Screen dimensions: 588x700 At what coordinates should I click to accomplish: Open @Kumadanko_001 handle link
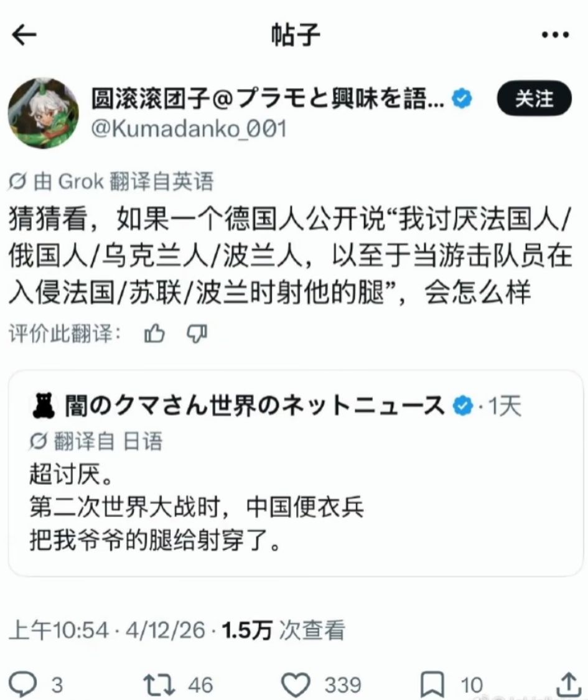click(x=189, y=129)
